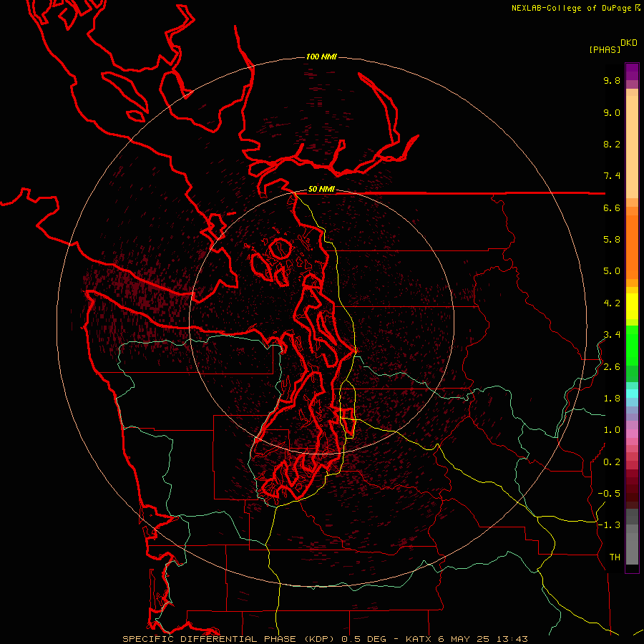Click the 4.2 legend value
This screenshot has width=644, height=644.
click(612, 303)
